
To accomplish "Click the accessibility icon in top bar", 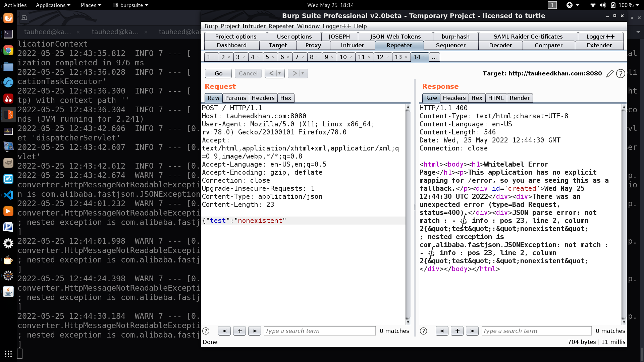I will [x=569, y=5].
